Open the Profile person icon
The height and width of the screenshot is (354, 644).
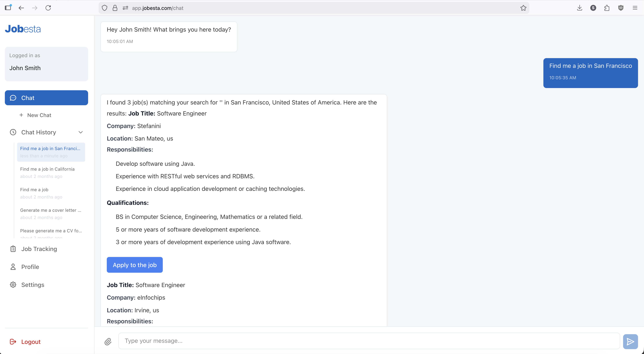click(x=13, y=267)
